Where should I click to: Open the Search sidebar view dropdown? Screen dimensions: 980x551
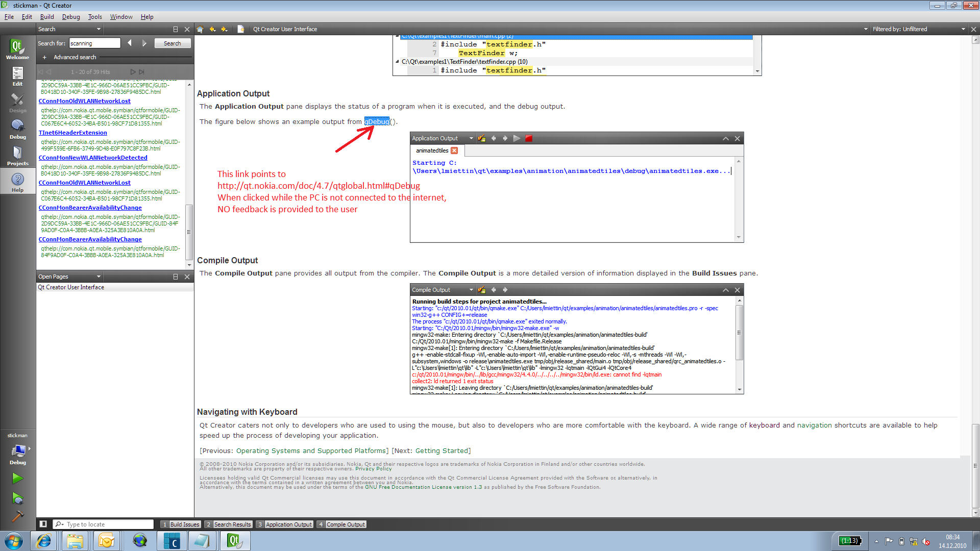coord(99,29)
